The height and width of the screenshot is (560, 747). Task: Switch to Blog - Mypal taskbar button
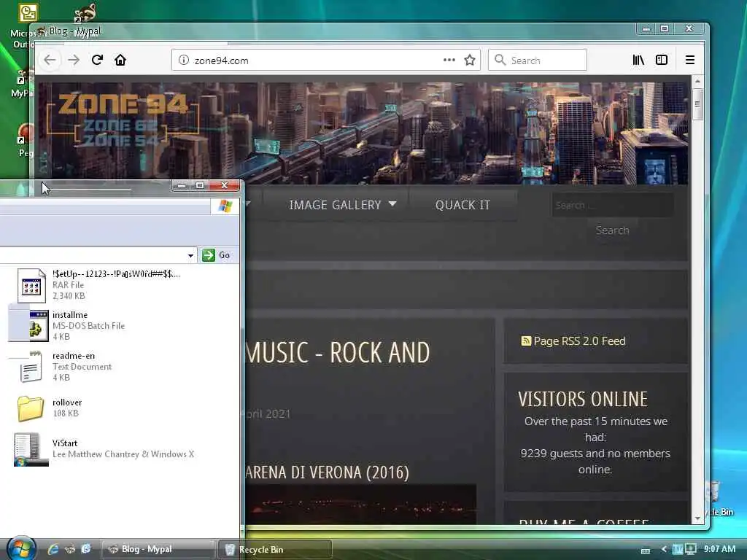coord(158,549)
